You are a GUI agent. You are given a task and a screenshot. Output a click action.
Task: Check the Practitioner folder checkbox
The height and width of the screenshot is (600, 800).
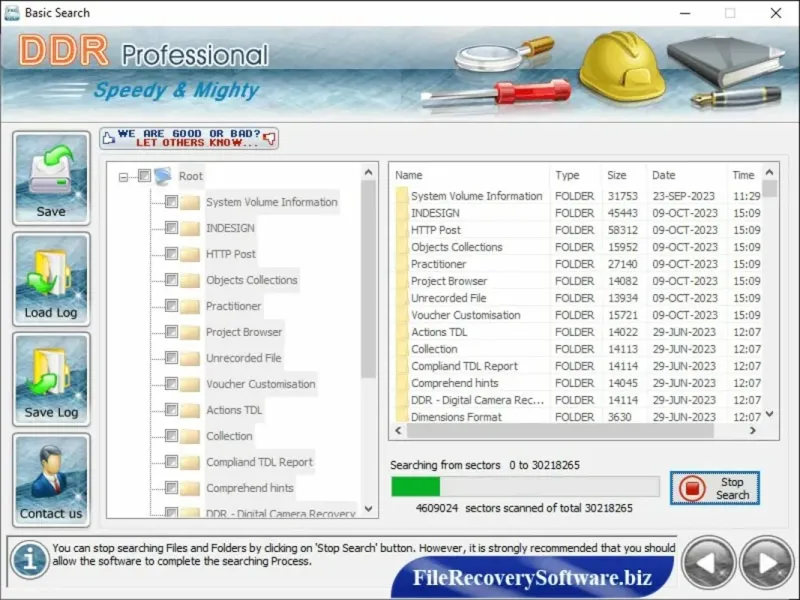click(171, 306)
